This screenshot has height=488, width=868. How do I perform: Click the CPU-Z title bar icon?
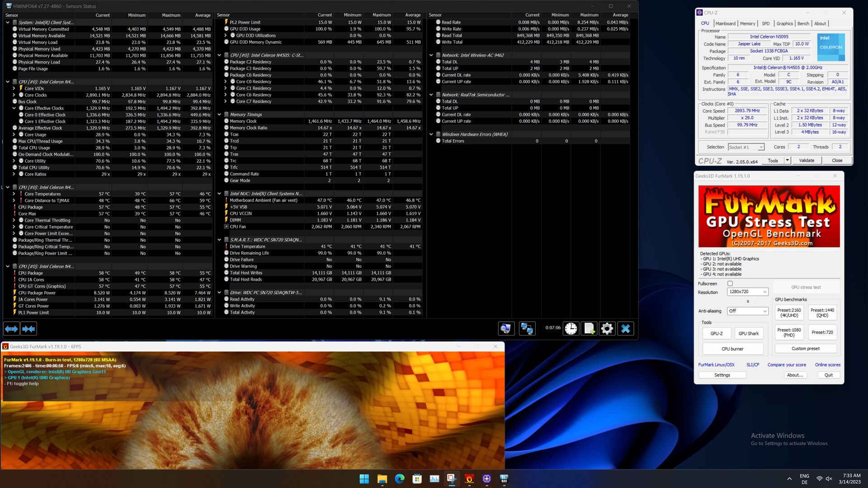[700, 13]
